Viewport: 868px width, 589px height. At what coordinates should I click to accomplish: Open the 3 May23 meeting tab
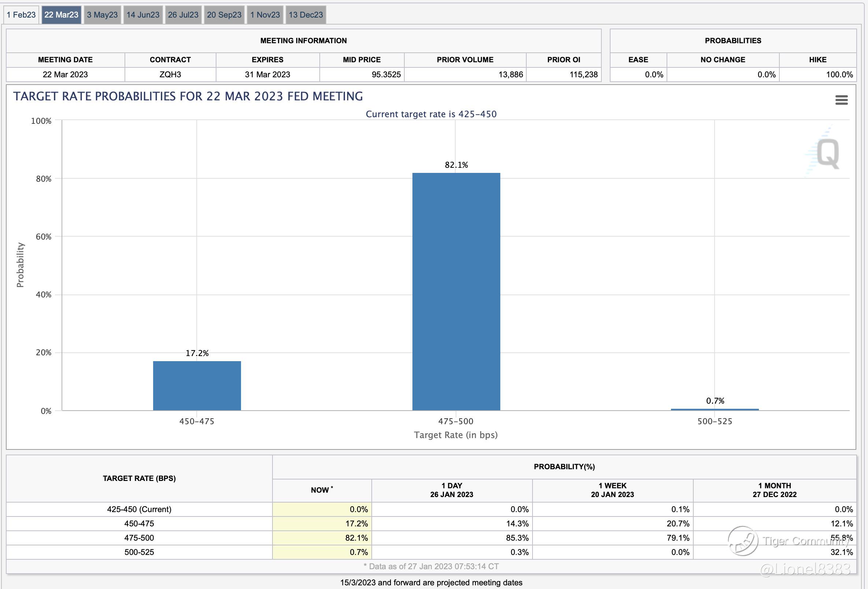pyautogui.click(x=102, y=15)
